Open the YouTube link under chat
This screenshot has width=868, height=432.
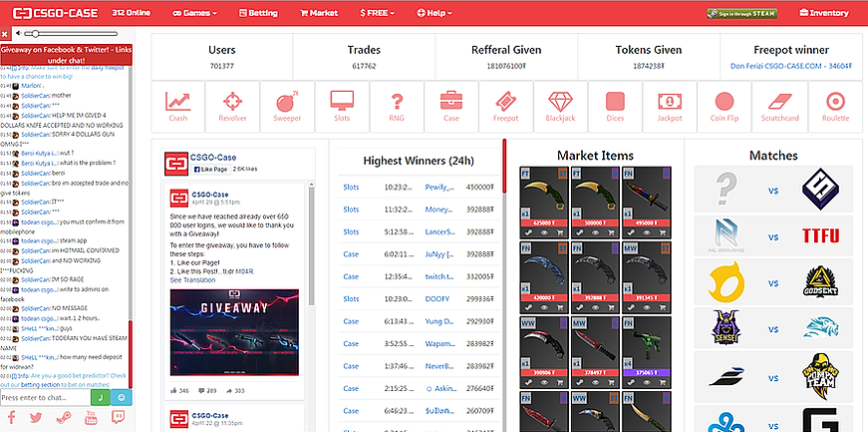91,418
